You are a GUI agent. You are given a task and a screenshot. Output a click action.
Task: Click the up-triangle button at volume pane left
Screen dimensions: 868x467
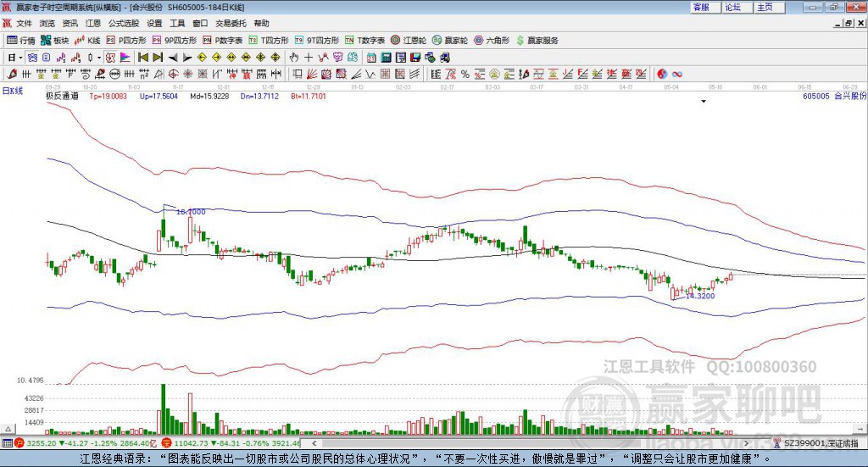tap(8, 429)
